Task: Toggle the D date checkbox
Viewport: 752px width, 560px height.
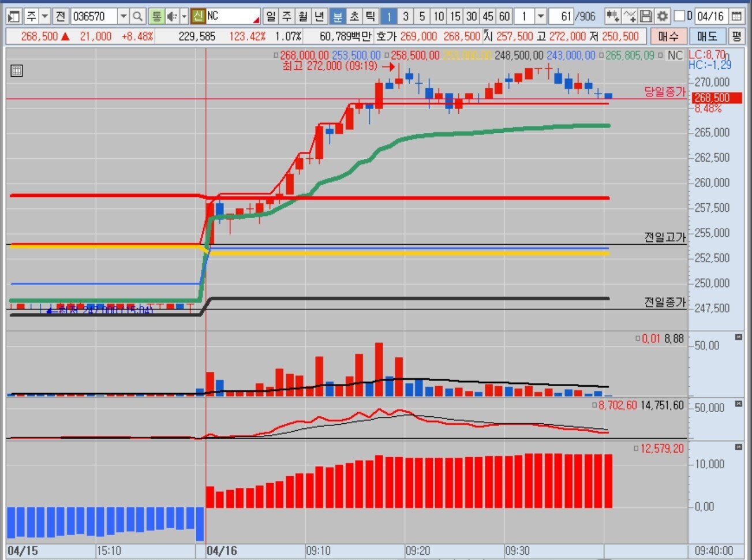Action: pos(679,16)
